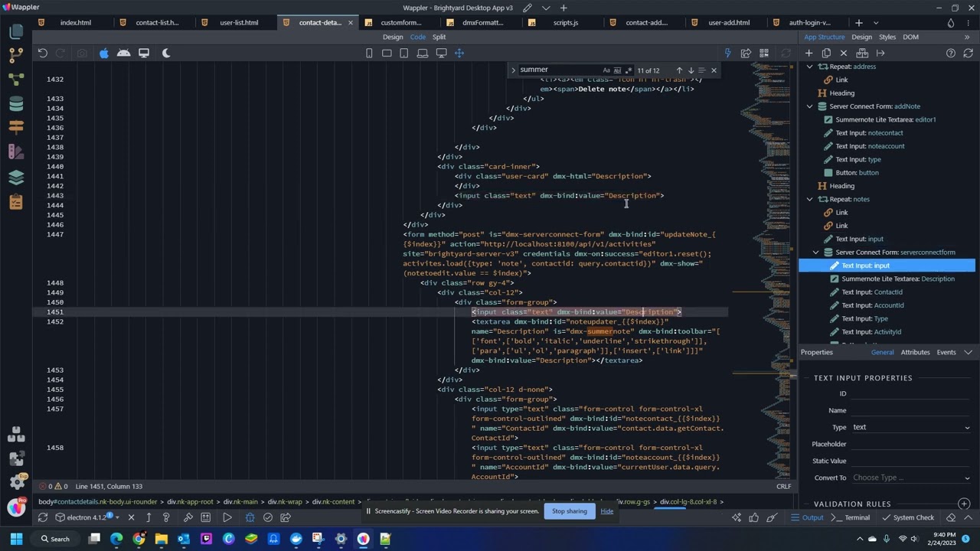Open the scripts.js tab
This screenshot has height=551, width=980.
tap(566, 22)
